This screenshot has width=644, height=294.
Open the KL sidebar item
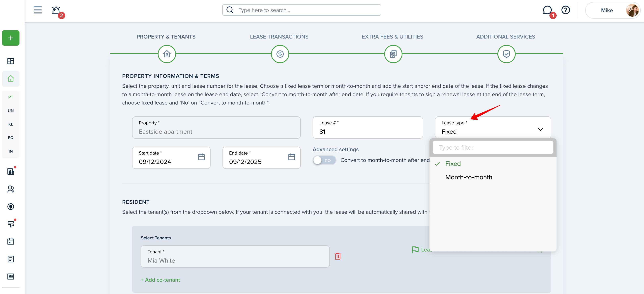coord(11,124)
